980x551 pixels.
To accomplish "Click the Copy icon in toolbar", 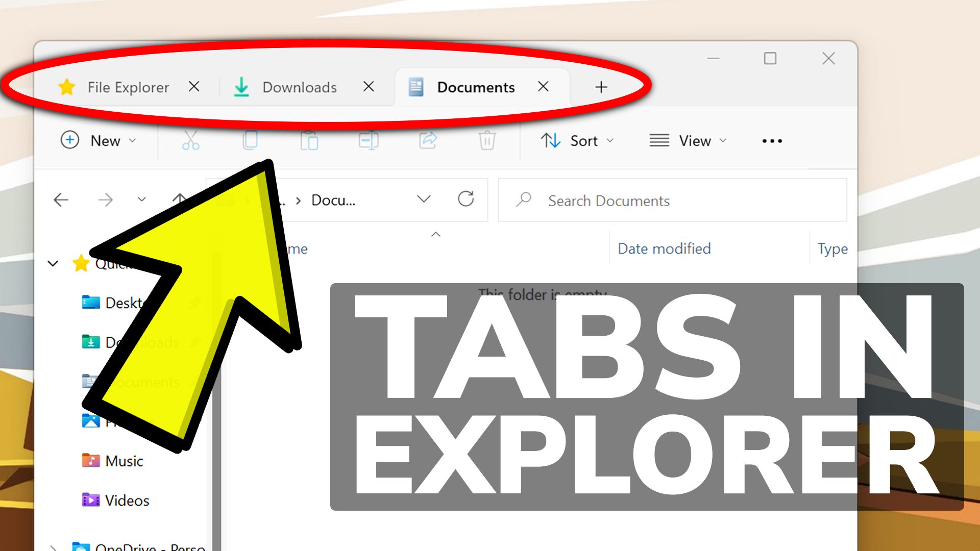I will [x=250, y=140].
